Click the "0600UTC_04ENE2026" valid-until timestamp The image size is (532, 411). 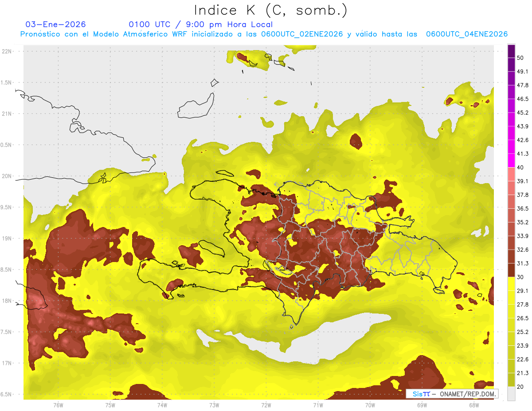tap(467, 34)
